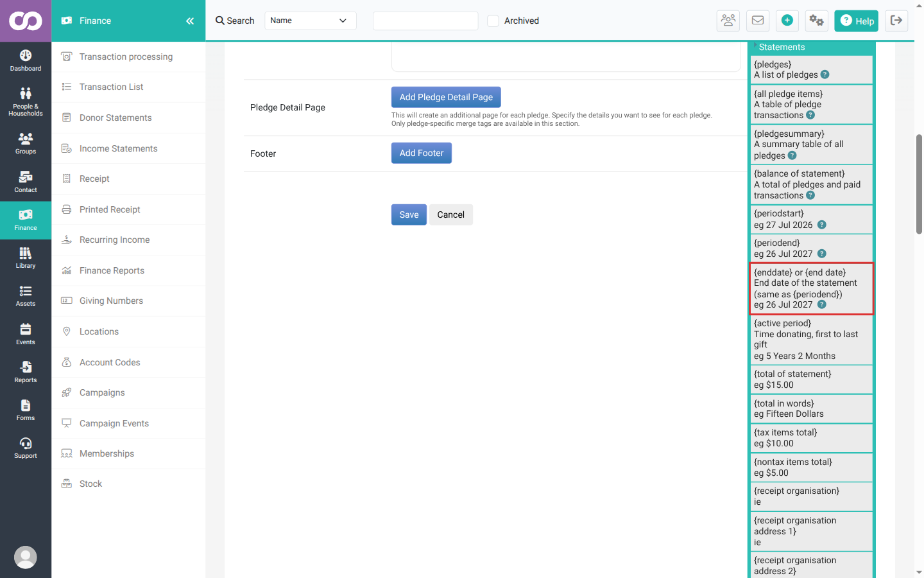Insert the {receipt organisation} merge tag

(x=812, y=496)
